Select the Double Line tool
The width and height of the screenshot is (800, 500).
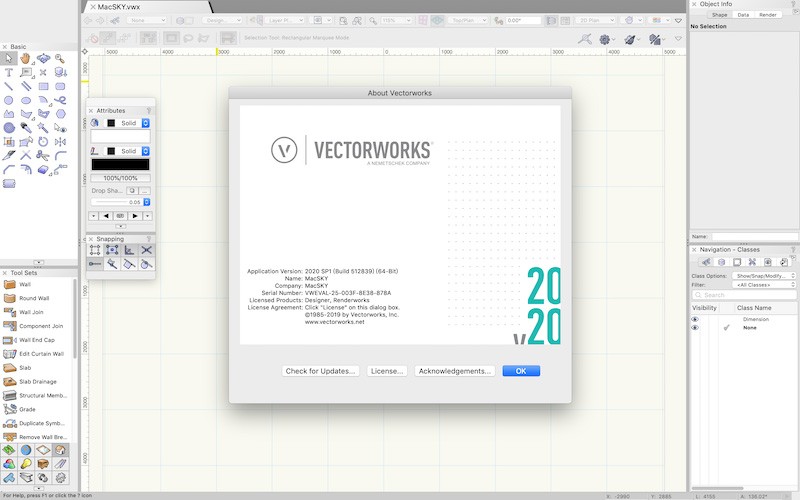tap(26, 86)
